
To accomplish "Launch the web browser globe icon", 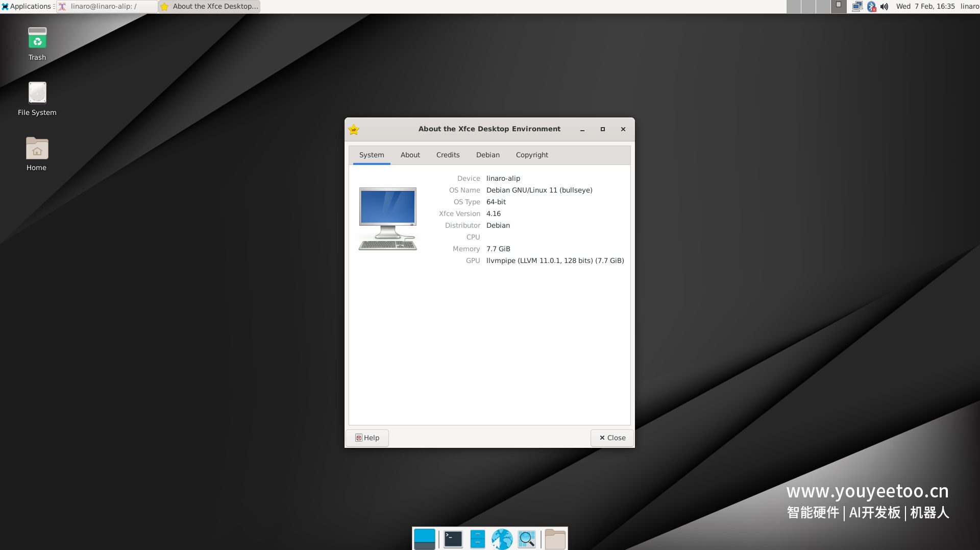I will click(x=502, y=539).
